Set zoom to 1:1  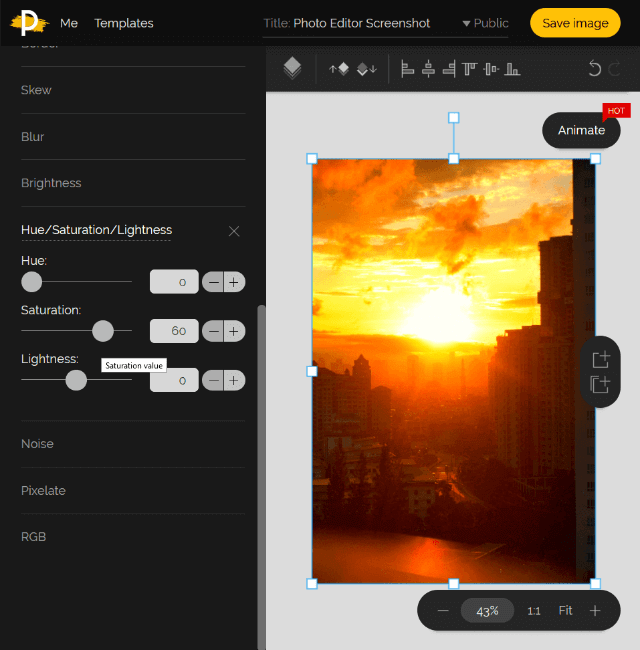(x=534, y=611)
